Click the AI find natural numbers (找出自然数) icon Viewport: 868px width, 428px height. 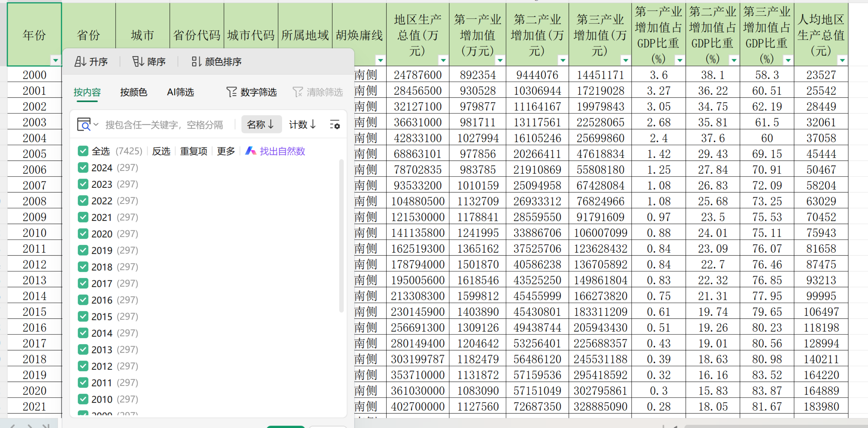pyautogui.click(x=250, y=151)
